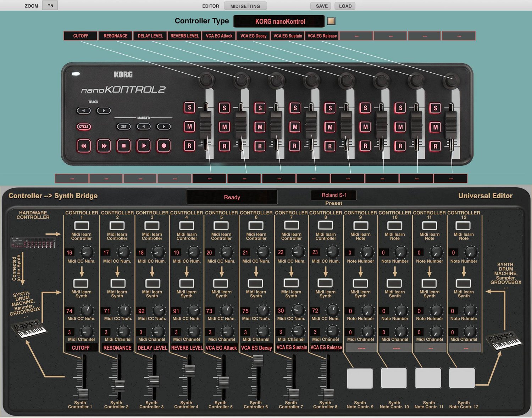Click the play transport button
Viewport: 532px width, 418px height.
click(x=144, y=145)
